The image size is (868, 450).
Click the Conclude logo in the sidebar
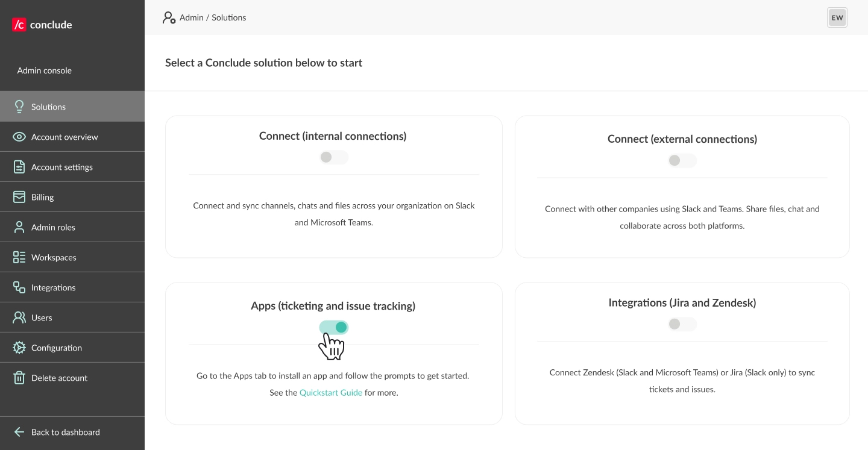click(40, 24)
